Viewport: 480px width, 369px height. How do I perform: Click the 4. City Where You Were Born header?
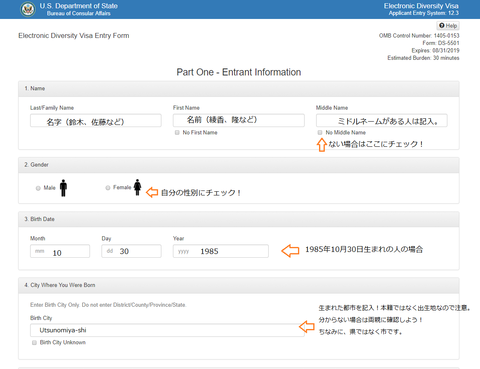point(239,285)
